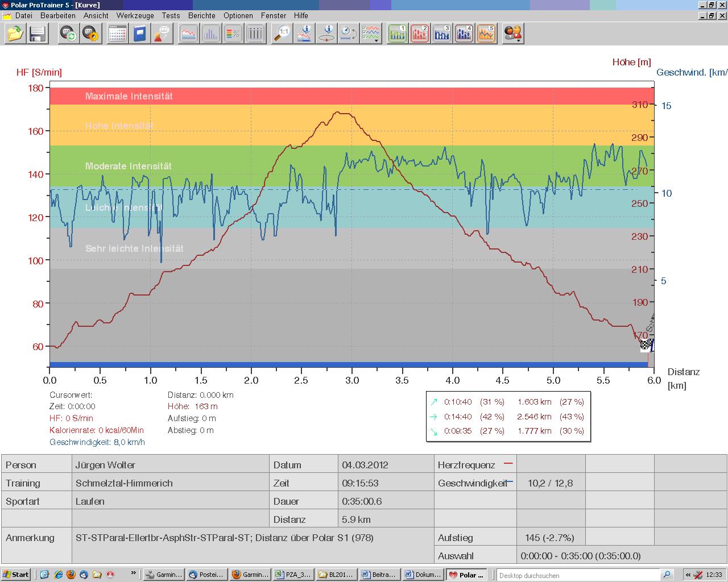Click the 1:1 magnifier zoom reset icon
The height and width of the screenshot is (582, 728).
282,34
